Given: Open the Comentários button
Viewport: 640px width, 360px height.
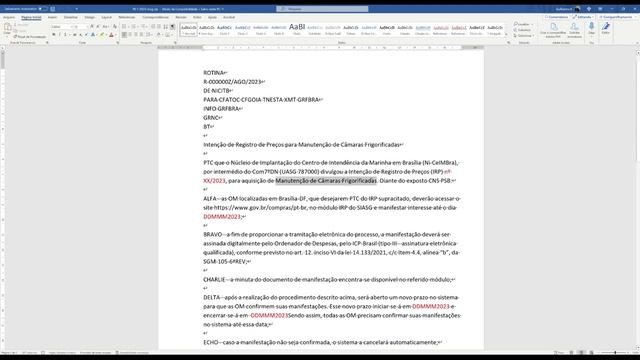Looking at the screenshot, I should (x=556, y=17).
